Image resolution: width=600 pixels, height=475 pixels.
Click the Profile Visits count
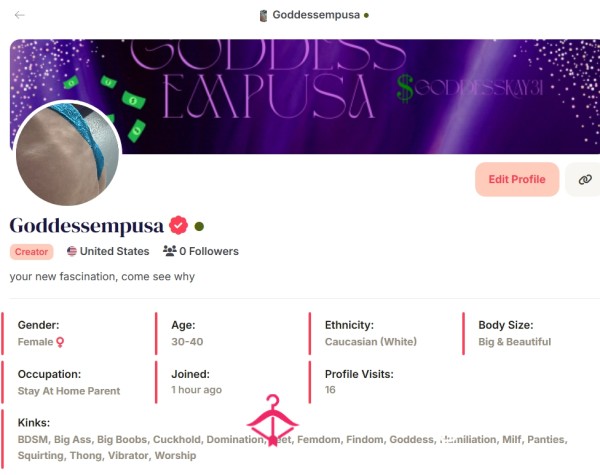(330, 390)
